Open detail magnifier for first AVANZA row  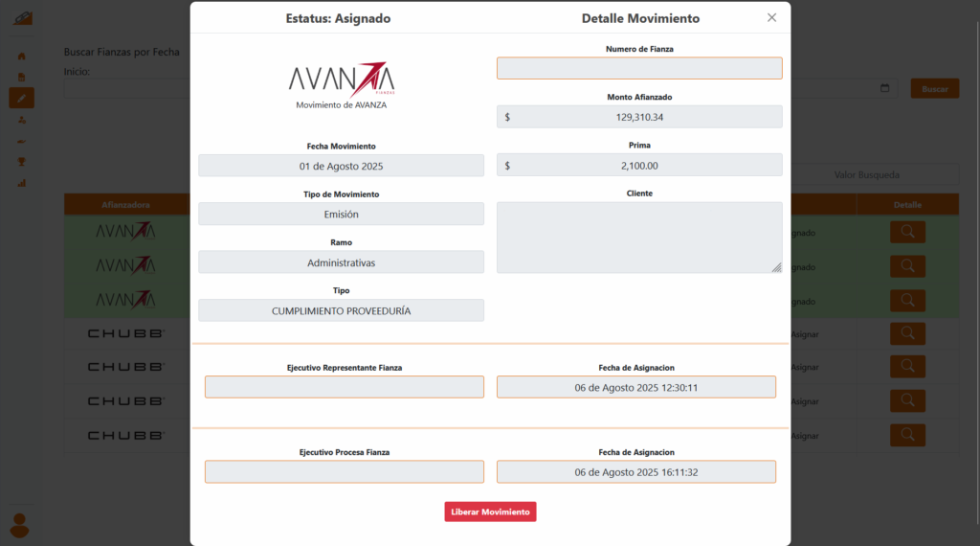coord(906,232)
